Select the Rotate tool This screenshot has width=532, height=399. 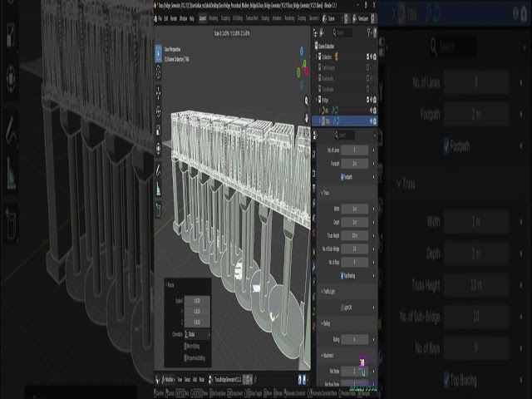(158, 111)
